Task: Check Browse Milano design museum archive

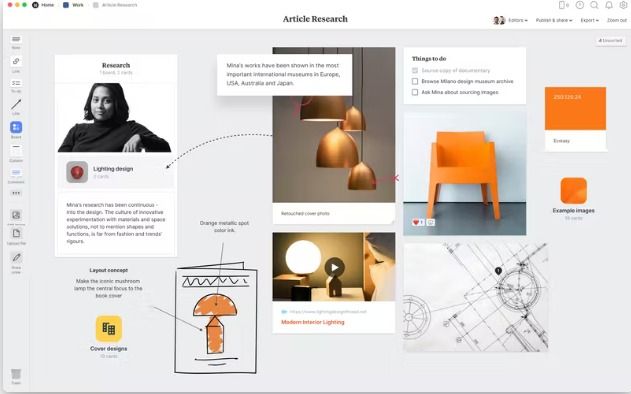Action: pyautogui.click(x=415, y=81)
